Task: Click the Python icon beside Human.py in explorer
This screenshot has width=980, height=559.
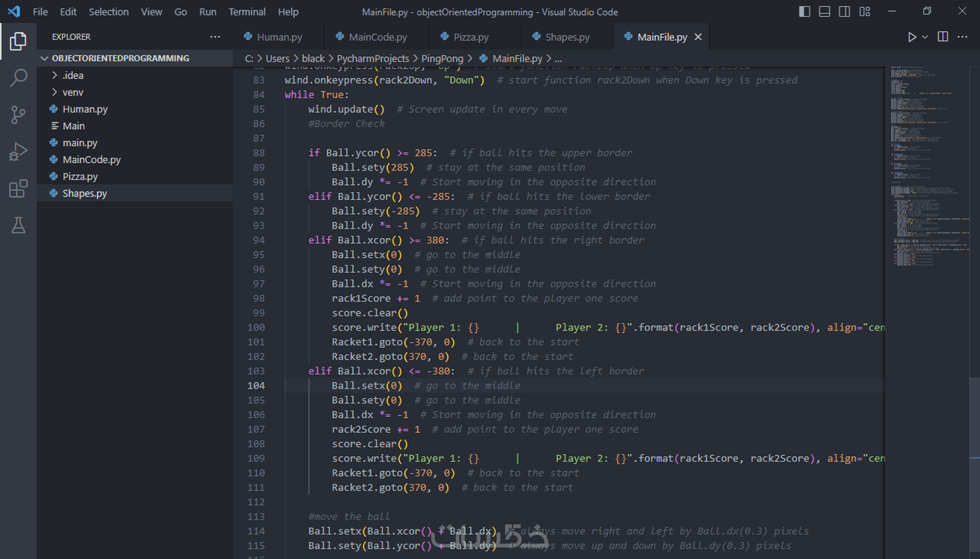Action: point(54,109)
